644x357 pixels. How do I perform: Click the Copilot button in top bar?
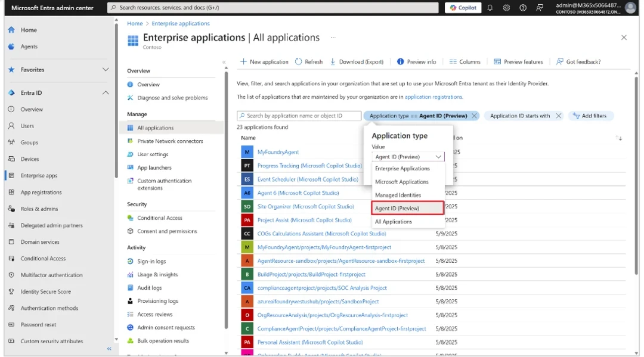tap(463, 8)
